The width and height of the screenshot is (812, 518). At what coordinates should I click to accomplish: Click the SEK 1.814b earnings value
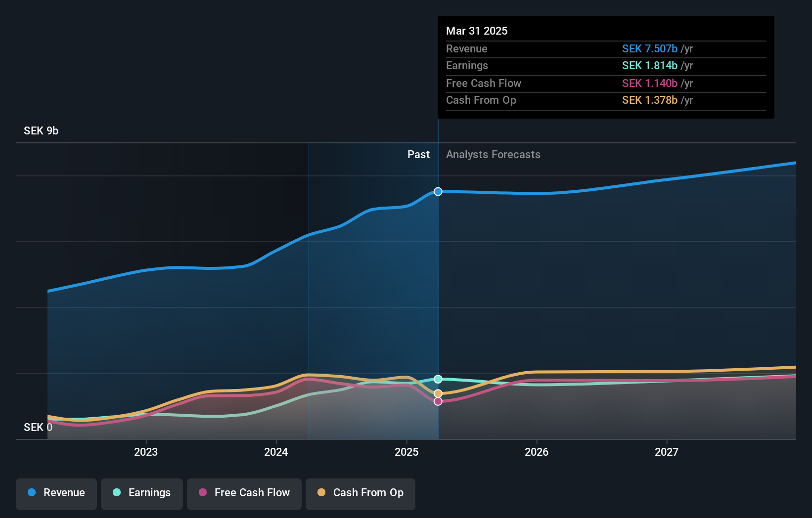click(x=650, y=65)
